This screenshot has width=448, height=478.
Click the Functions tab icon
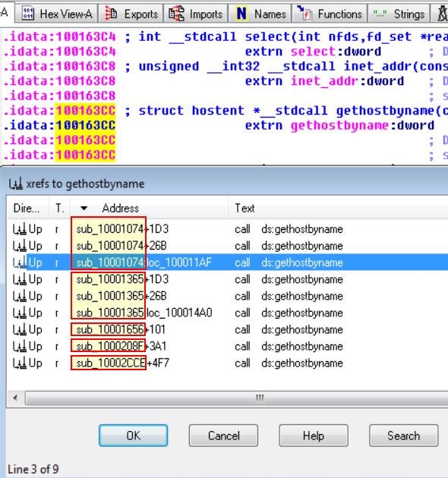coord(304,13)
